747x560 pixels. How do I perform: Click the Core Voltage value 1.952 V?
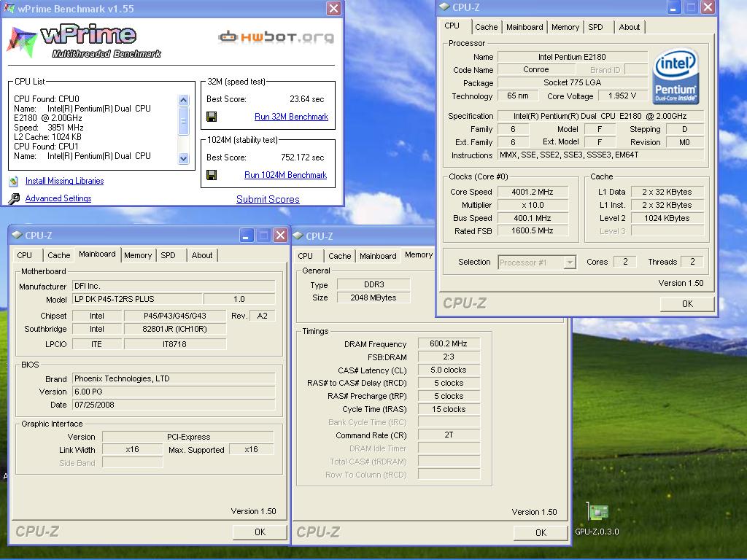click(623, 96)
